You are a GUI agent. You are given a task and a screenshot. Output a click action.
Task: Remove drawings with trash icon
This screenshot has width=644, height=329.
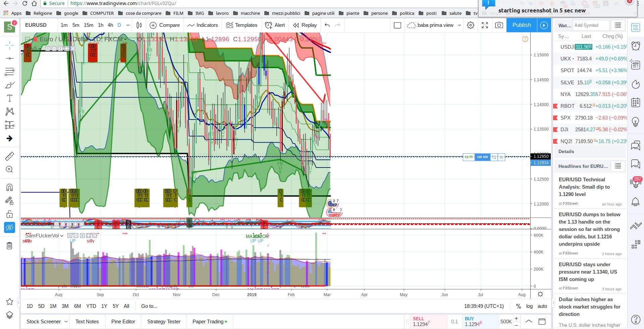[9, 246]
